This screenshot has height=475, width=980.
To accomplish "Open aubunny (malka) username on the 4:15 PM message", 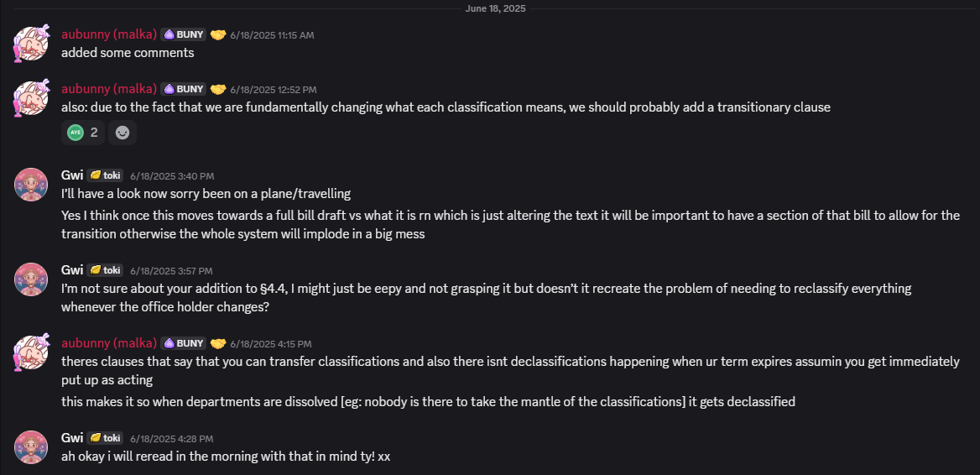I will [x=109, y=343].
